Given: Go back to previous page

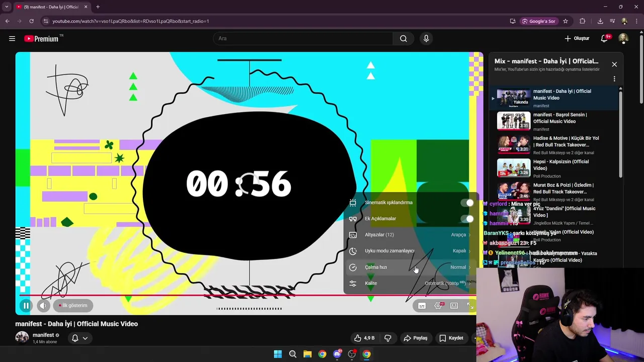Looking at the screenshot, I should 8,21.
